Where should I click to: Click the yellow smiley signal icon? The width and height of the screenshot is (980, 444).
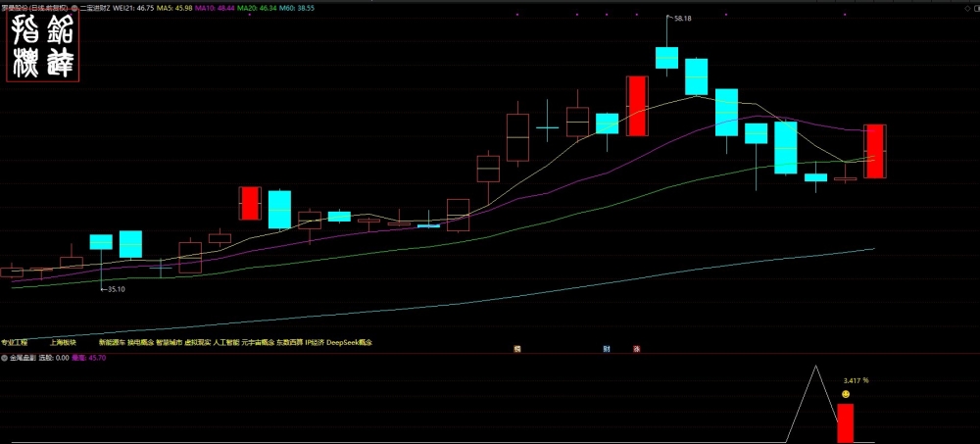(846, 394)
